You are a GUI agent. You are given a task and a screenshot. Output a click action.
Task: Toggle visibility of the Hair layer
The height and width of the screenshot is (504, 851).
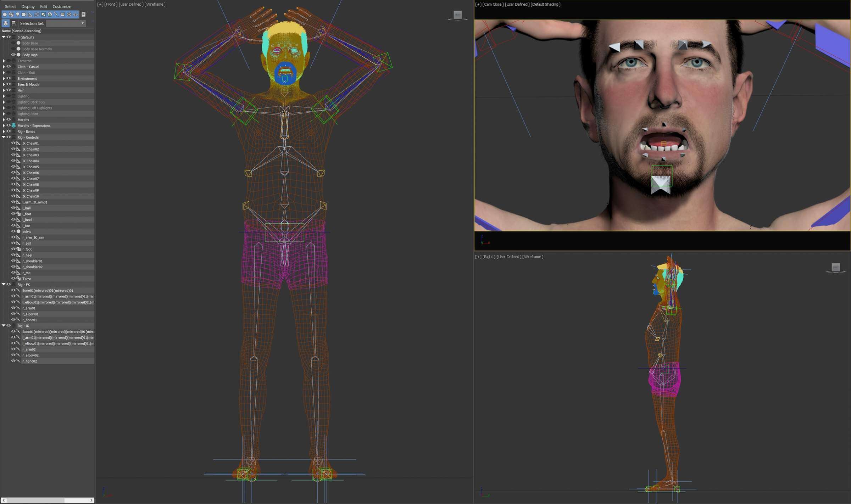coord(9,90)
